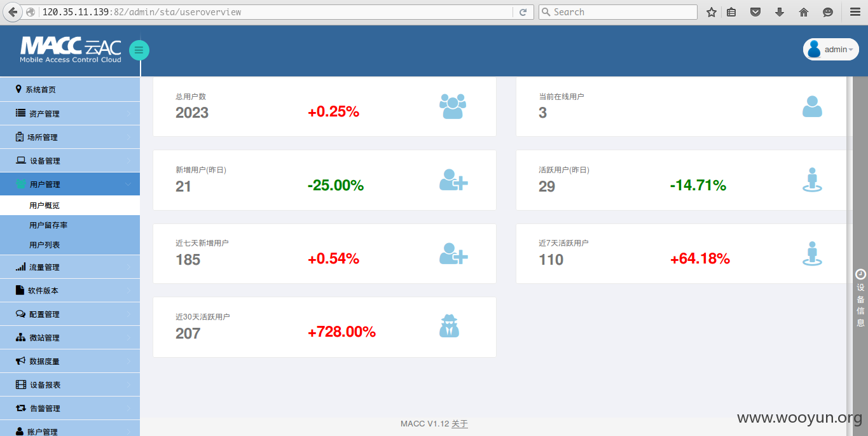Click the 当前在线用户 person icon

coord(812,106)
